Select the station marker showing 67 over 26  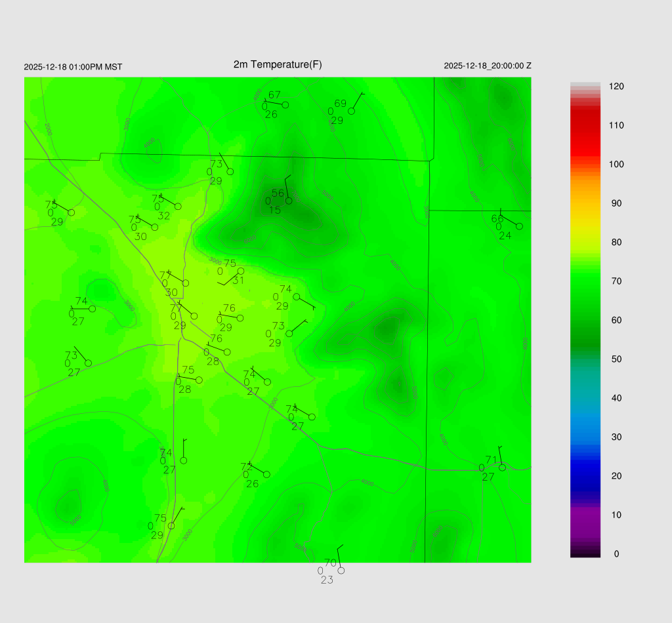coord(285,105)
